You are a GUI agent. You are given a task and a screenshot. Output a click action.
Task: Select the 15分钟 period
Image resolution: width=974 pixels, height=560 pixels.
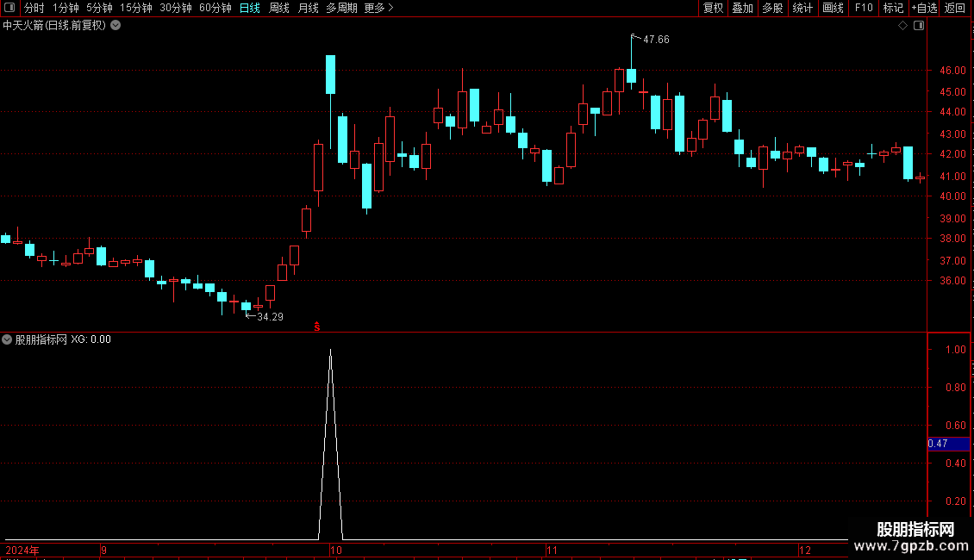click(136, 8)
